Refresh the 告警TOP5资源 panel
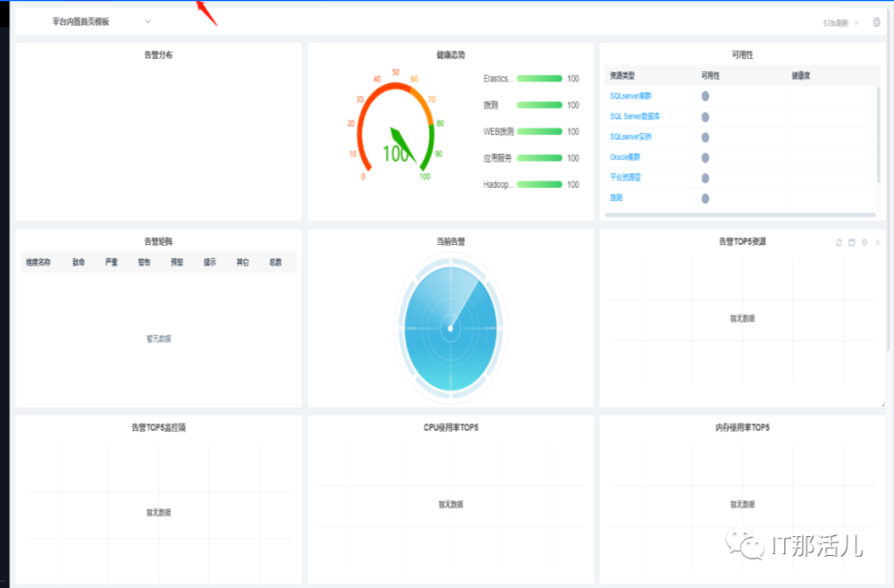Screen dimensions: 894x588 (839, 242)
